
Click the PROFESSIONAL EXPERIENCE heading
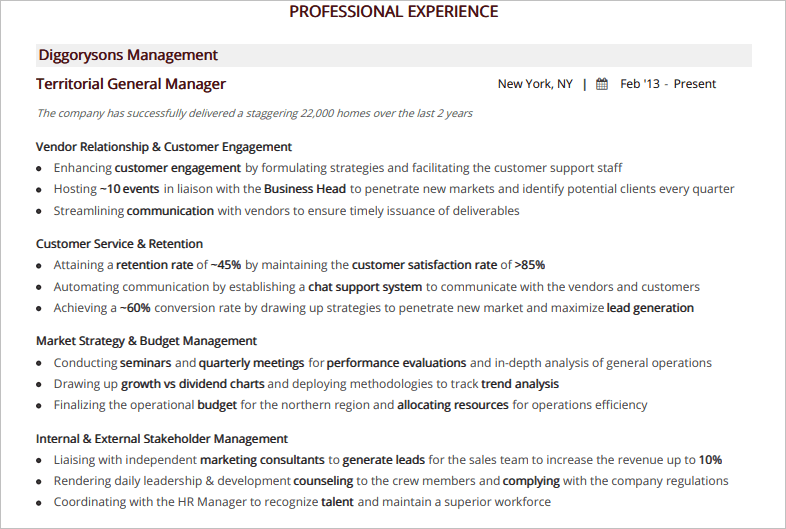click(393, 12)
